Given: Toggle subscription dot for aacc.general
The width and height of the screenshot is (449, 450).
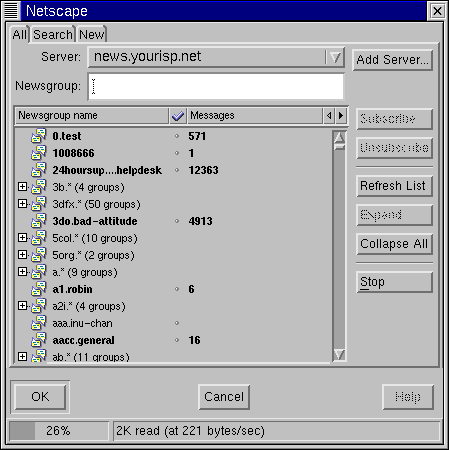Looking at the screenshot, I should 177,340.
